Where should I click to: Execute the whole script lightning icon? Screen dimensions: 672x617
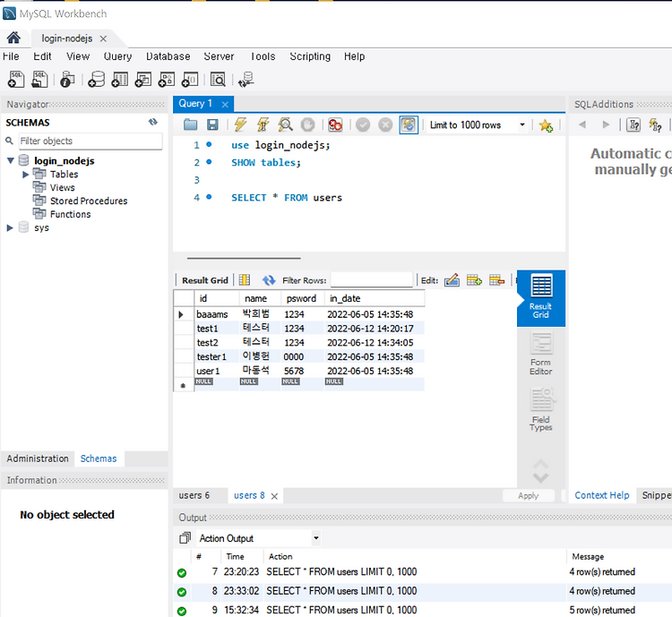tap(240, 124)
